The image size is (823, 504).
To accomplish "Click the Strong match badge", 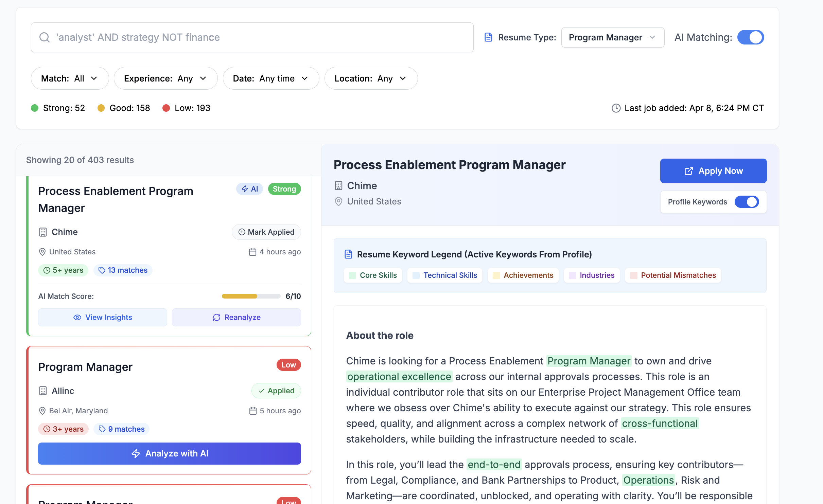I will pyautogui.click(x=284, y=189).
